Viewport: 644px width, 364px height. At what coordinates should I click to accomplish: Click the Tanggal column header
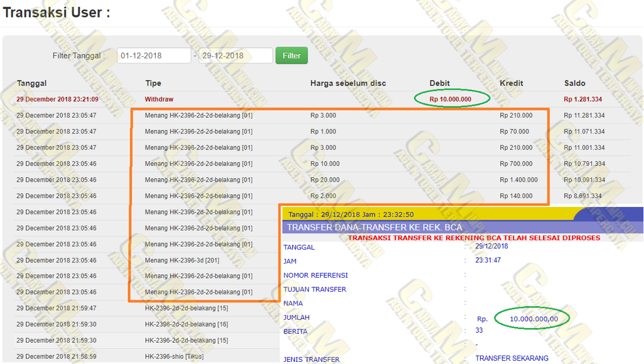pyautogui.click(x=31, y=83)
